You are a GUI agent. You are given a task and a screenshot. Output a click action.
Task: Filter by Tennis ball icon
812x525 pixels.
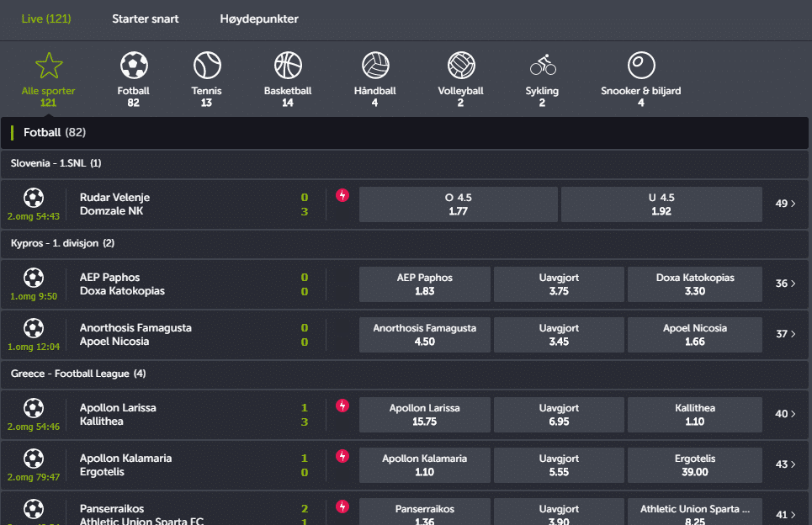207,66
